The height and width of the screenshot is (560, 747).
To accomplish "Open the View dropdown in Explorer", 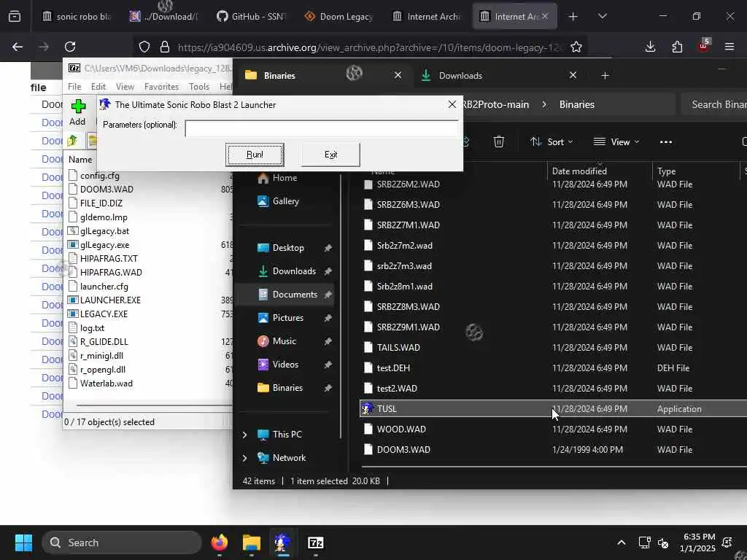I will click(616, 142).
